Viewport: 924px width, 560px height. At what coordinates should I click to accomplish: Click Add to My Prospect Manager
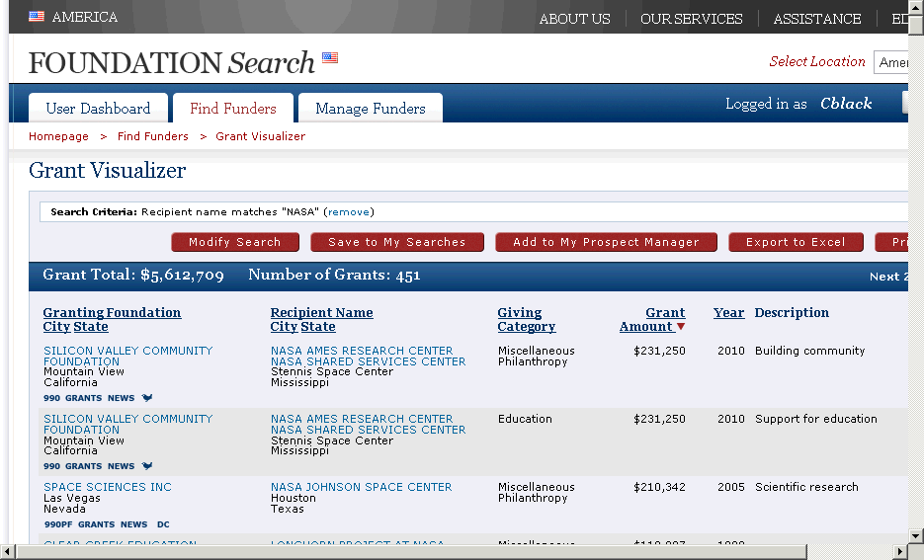pyautogui.click(x=607, y=242)
